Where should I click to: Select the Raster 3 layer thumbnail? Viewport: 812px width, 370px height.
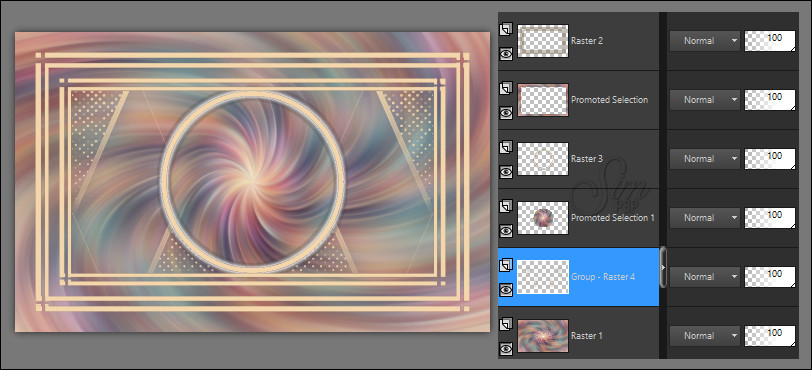pyautogui.click(x=543, y=159)
